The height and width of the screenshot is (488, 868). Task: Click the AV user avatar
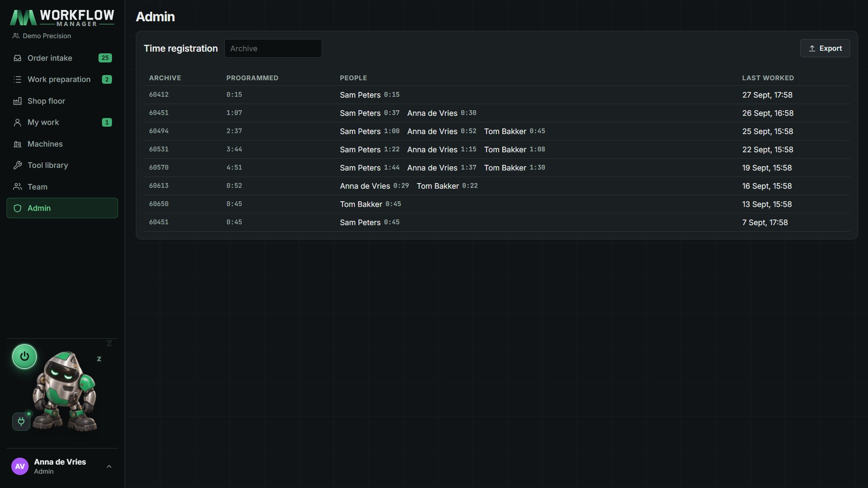[x=20, y=466]
